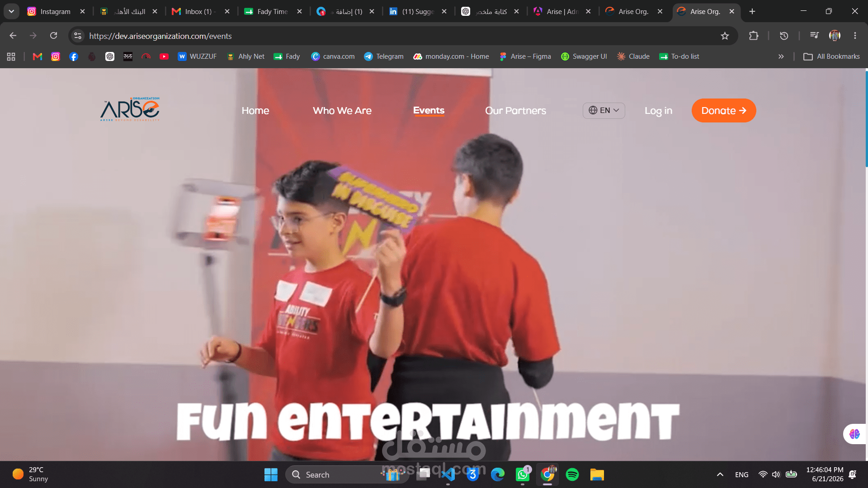Show more bookmarks with the double chevron
This screenshot has height=488, width=868.
coord(781,56)
